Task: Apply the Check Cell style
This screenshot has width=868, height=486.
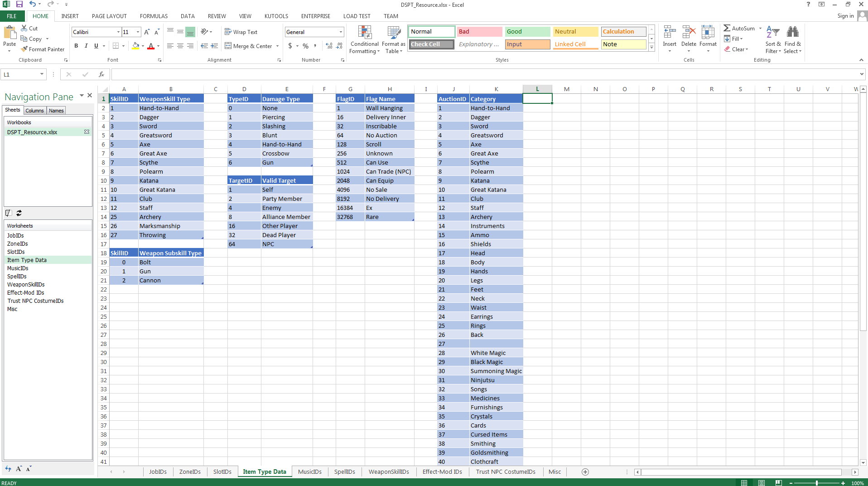Action: [x=431, y=44]
